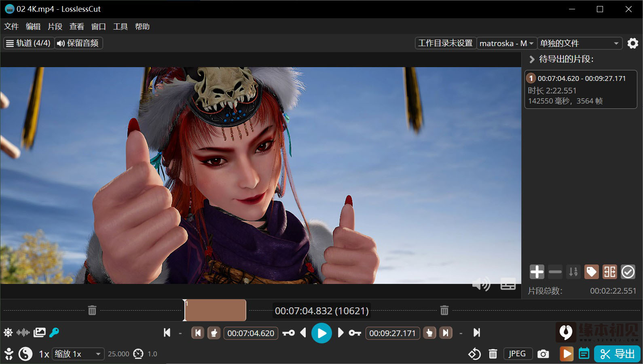Open the 片段 menu

[x=55, y=26]
